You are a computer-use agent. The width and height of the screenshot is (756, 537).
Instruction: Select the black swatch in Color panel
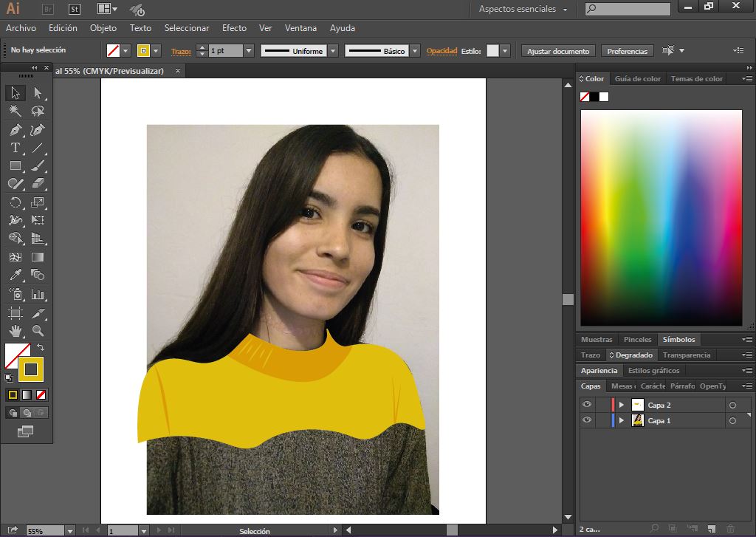[594, 97]
